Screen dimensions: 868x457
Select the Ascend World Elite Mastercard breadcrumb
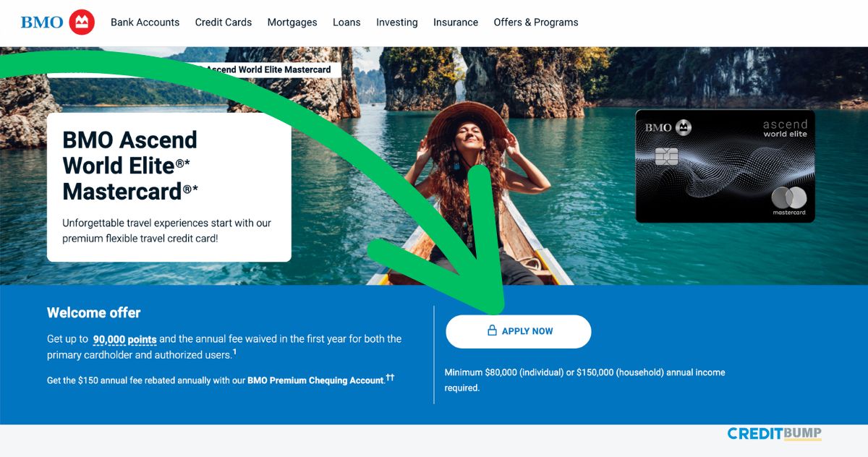click(x=268, y=69)
